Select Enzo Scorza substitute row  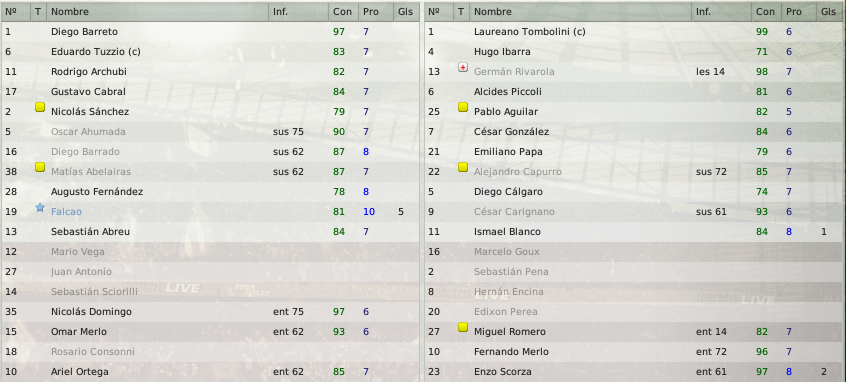(x=634, y=371)
